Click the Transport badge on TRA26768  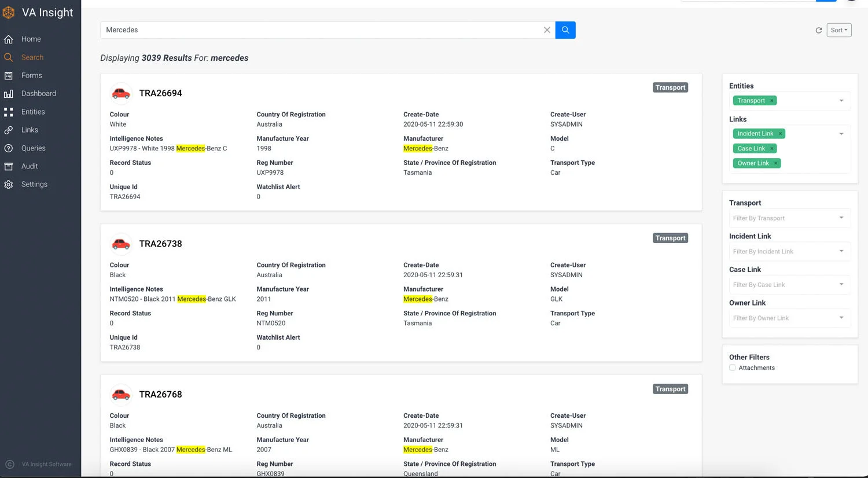tap(670, 389)
